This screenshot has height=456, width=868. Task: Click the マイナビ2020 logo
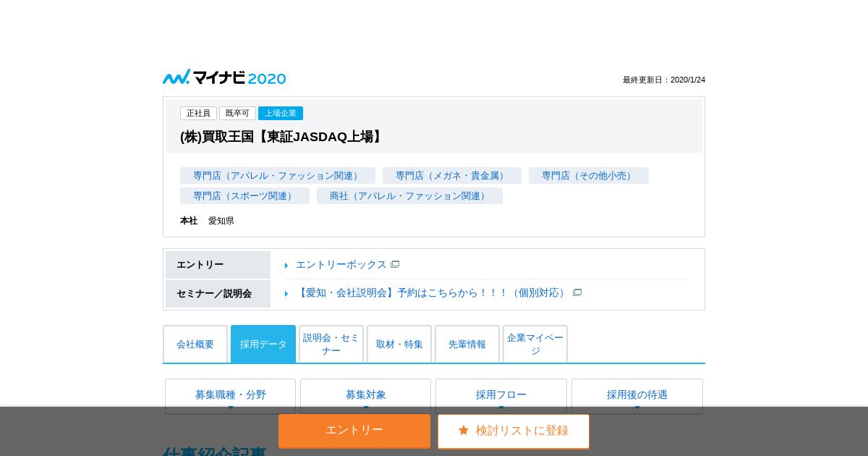[224, 77]
